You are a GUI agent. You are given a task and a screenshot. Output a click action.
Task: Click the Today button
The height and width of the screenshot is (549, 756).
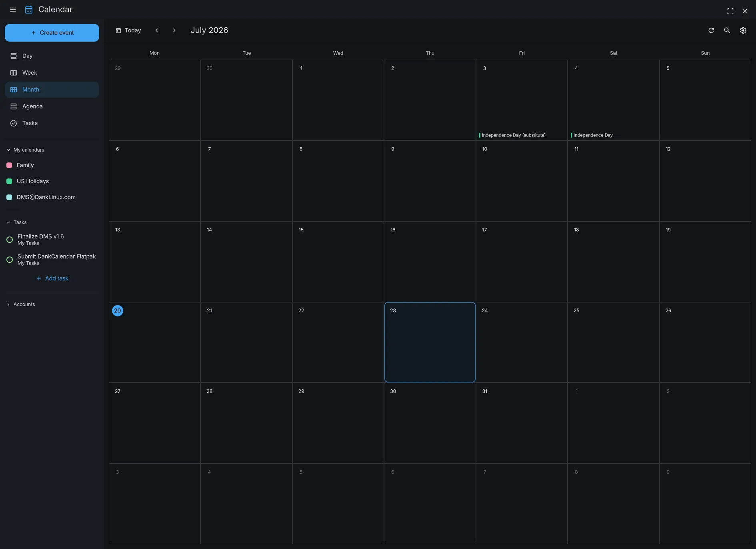tap(128, 30)
